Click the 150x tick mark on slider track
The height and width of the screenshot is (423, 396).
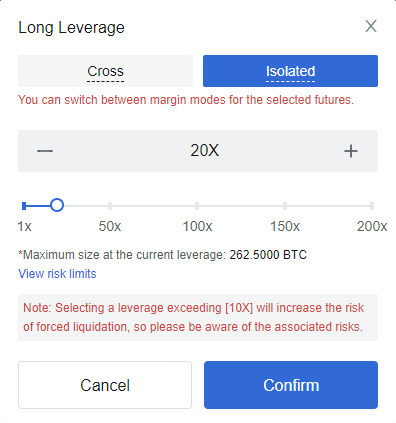click(x=285, y=206)
